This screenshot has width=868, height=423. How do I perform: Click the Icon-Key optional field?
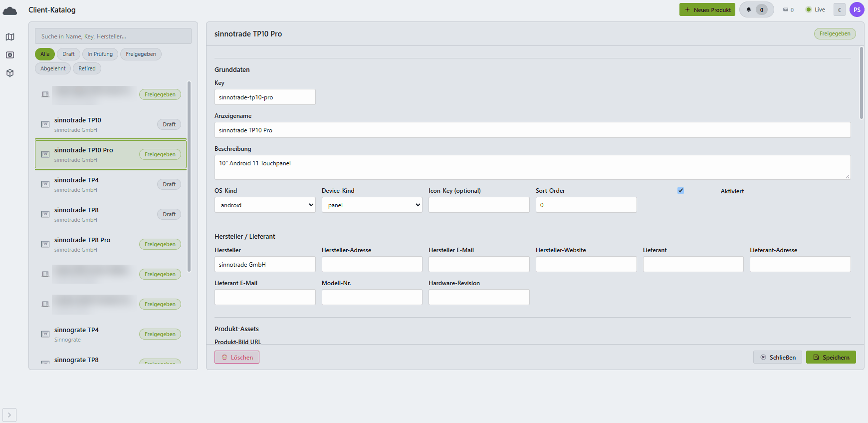[x=479, y=205]
